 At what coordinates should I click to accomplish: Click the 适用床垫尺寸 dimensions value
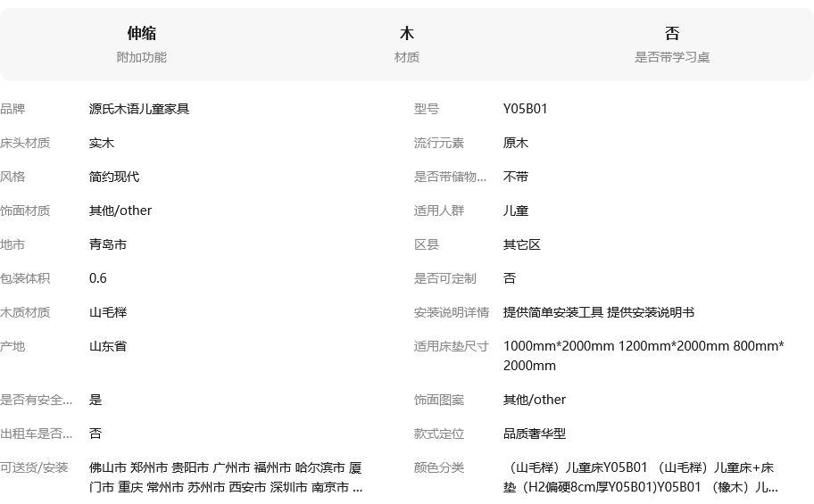pos(643,355)
